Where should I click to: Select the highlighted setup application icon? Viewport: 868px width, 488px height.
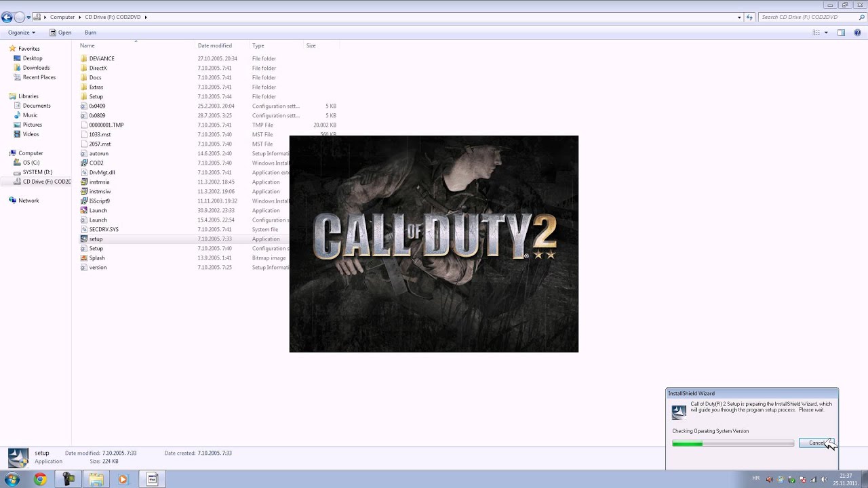(84, 239)
